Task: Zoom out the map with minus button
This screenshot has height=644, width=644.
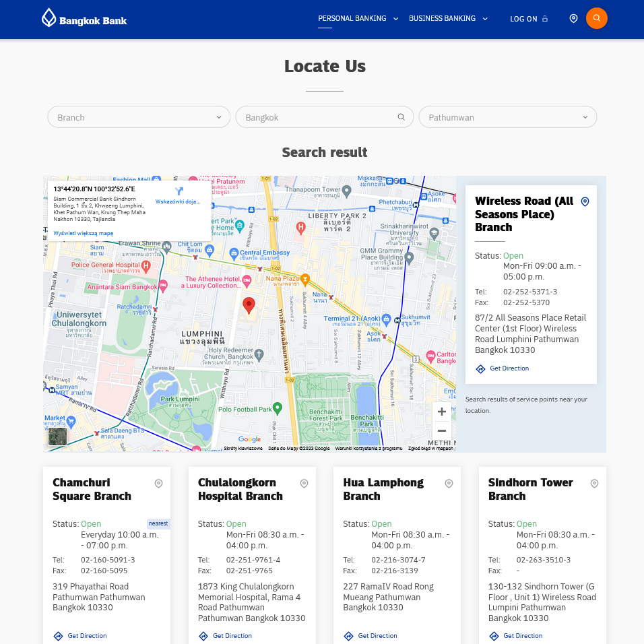Action: [442, 431]
